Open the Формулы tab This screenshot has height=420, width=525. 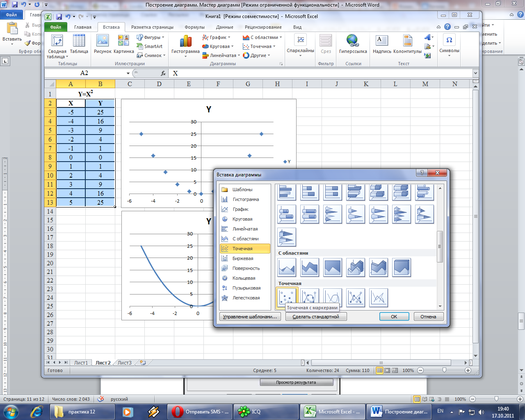(194, 27)
